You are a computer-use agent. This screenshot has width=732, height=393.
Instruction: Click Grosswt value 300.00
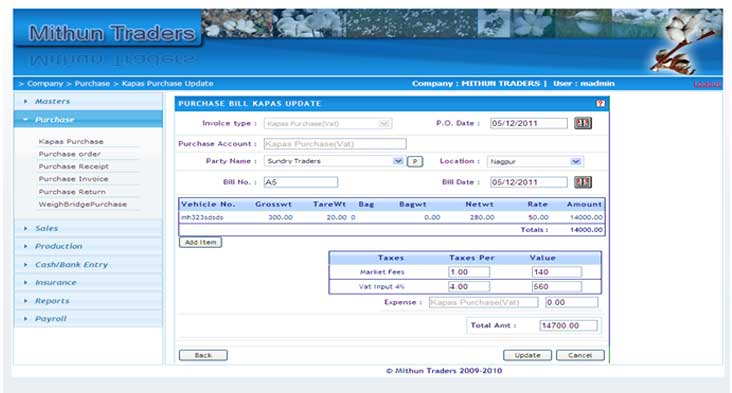click(x=280, y=218)
